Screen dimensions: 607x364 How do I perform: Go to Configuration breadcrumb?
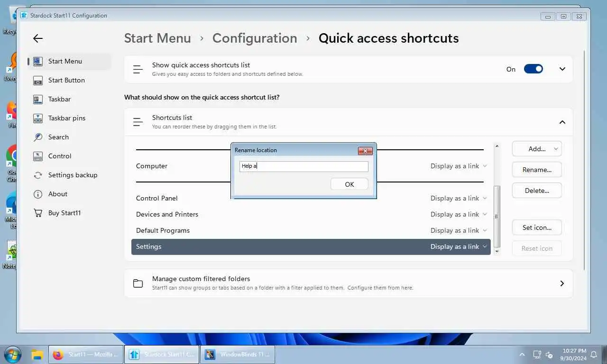tap(255, 38)
